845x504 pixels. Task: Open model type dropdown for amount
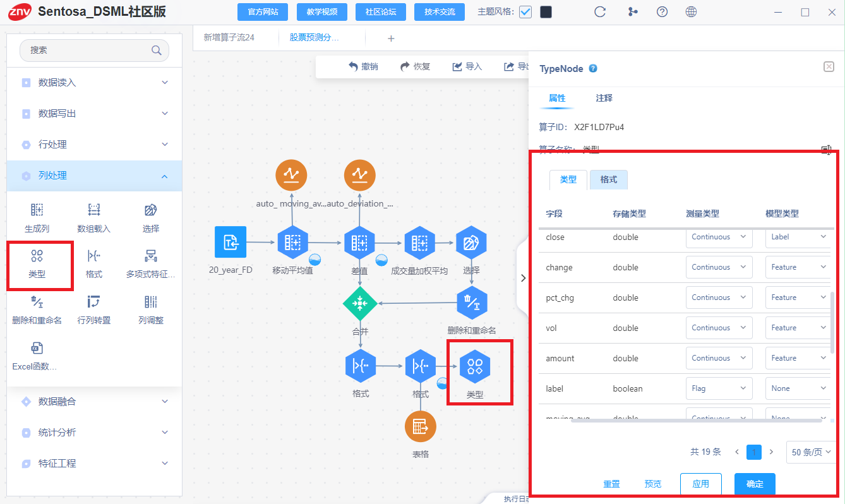point(798,358)
